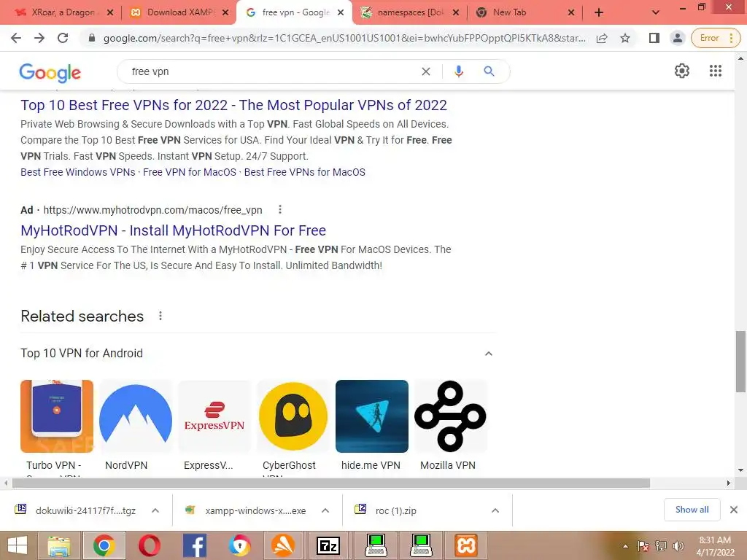747x560 pixels.
Task: Open 7-Zip from the taskbar
Action: (x=329, y=545)
